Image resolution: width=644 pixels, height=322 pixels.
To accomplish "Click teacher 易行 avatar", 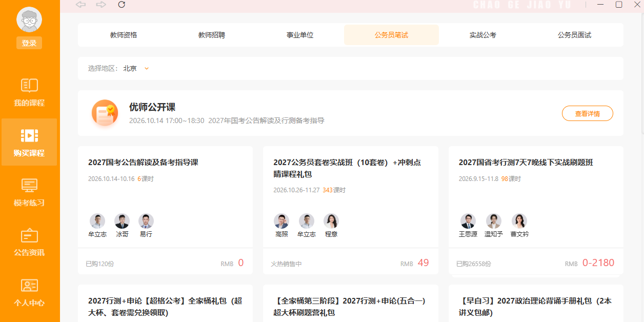I will [x=146, y=221].
